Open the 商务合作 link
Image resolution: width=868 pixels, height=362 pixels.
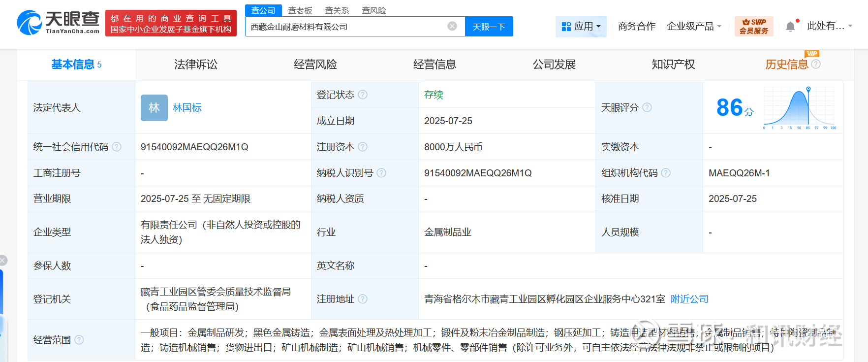click(x=637, y=26)
